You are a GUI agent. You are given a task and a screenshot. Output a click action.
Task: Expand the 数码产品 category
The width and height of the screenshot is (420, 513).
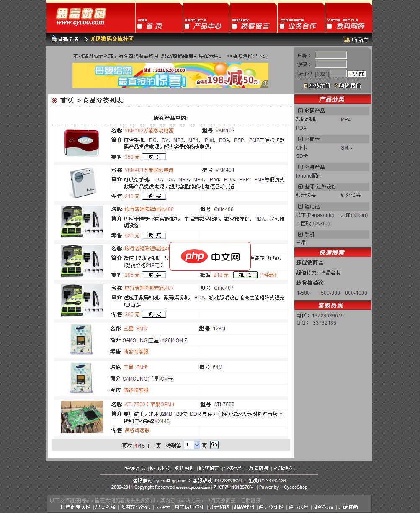(x=300, y=111)
